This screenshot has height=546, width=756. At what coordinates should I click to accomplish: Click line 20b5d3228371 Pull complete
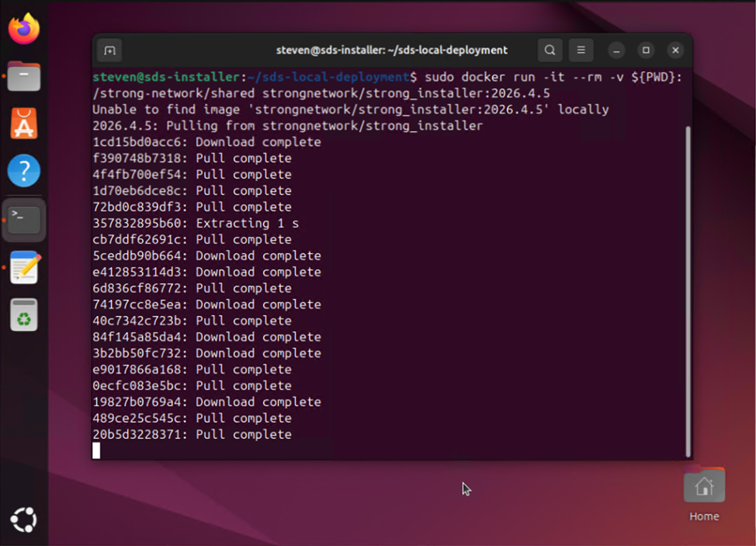tap(192, 435)
